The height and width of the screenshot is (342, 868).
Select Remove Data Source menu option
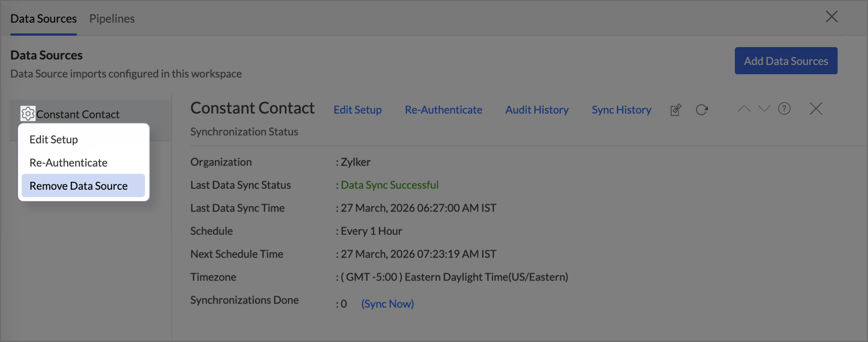pos(78,186)
